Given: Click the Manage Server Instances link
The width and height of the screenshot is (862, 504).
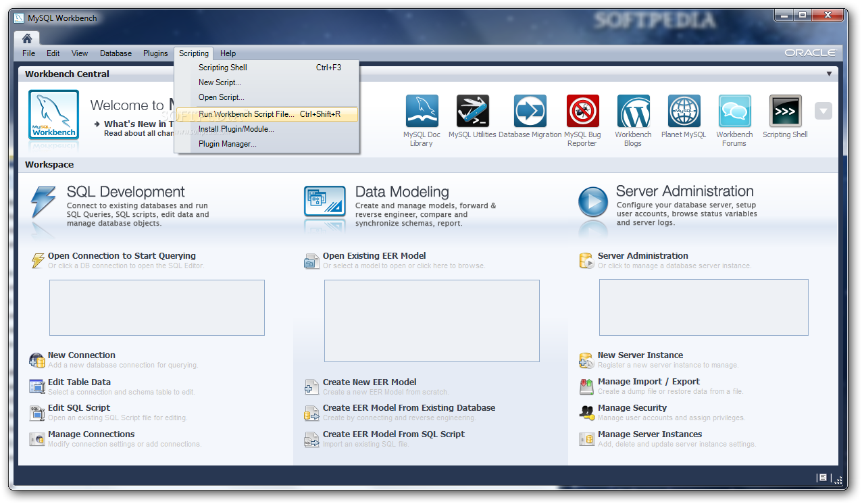Looking at the screenshot, I should 650,434.
